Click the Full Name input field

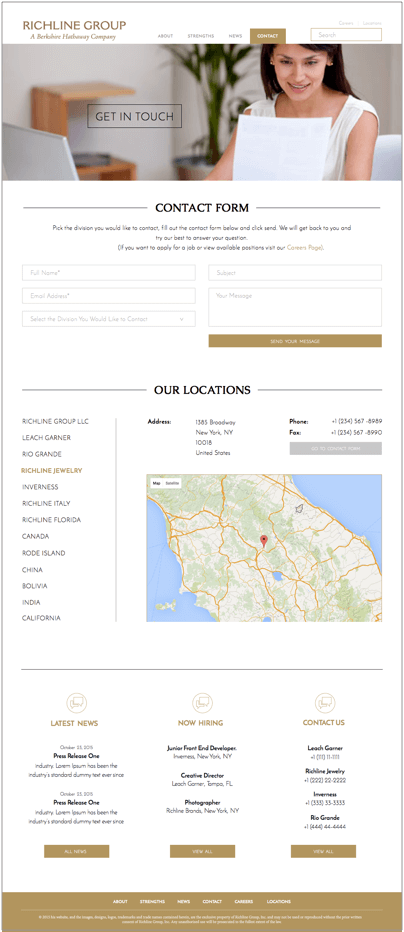tap(109, 273)
